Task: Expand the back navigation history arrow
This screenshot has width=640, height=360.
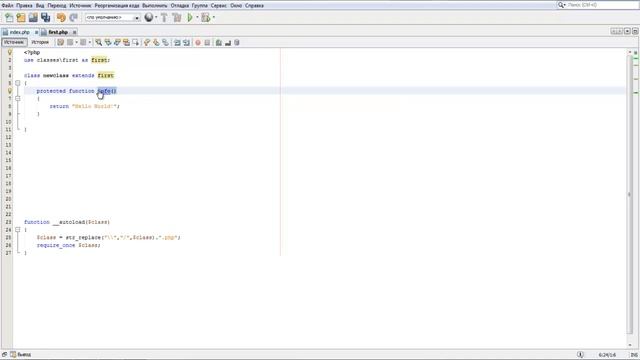Action: (76, 42)
